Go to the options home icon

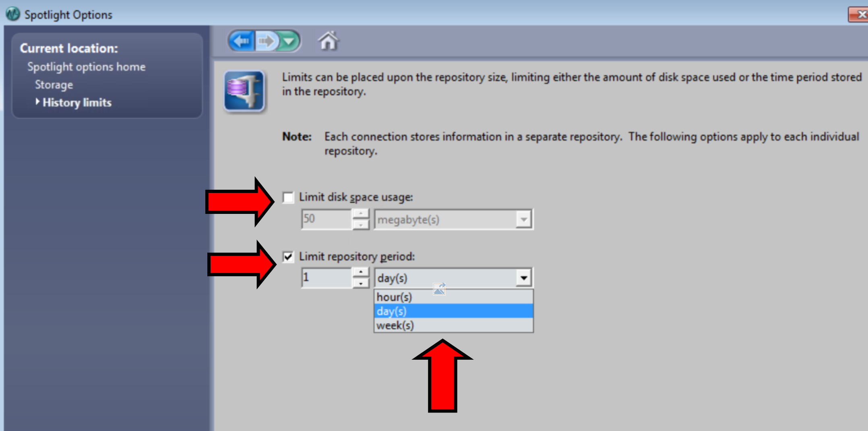pos(328,41)
